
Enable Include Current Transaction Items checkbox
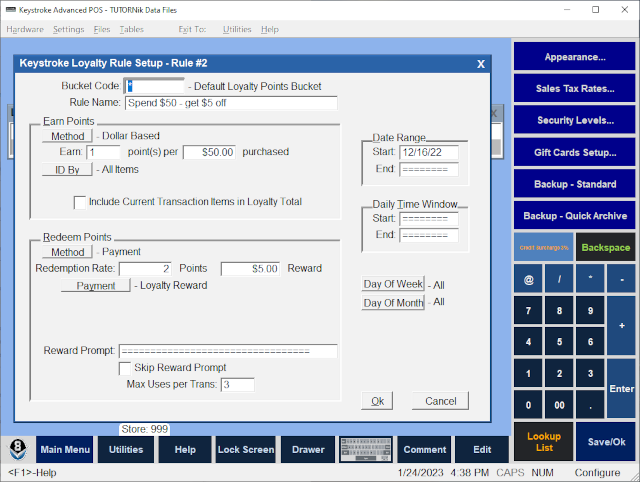[x=81, y=202]
